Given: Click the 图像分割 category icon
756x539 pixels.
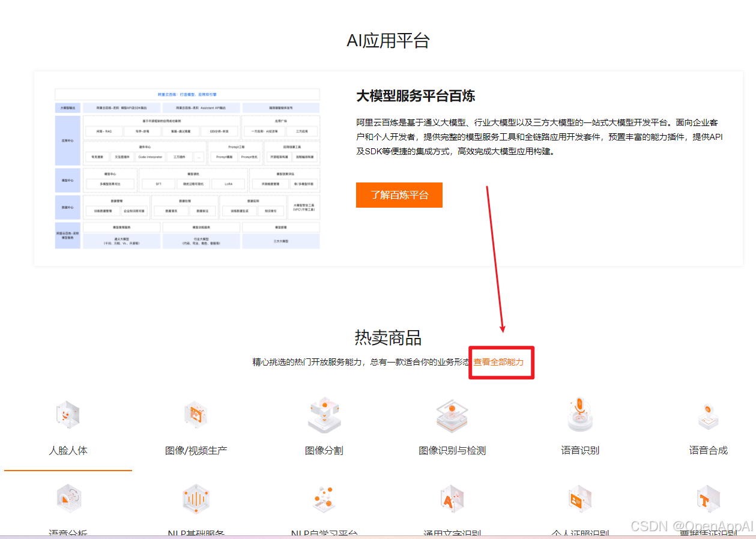Looking at the screenshot, I should coord(324,415).
